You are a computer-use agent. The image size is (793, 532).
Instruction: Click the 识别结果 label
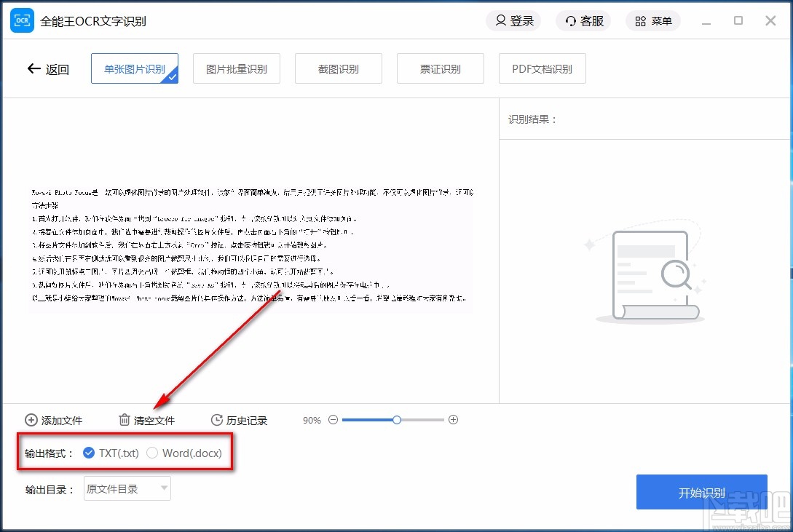(x=532, y=120)
